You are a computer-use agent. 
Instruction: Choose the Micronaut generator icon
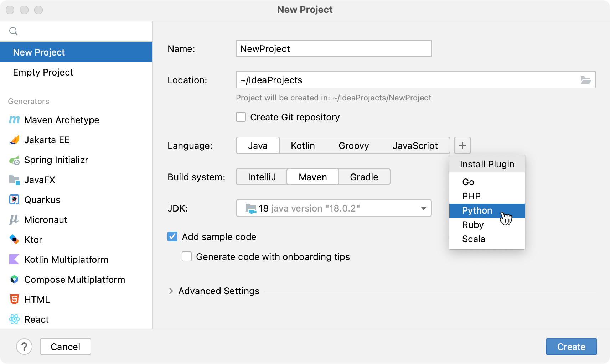[14, 220]
